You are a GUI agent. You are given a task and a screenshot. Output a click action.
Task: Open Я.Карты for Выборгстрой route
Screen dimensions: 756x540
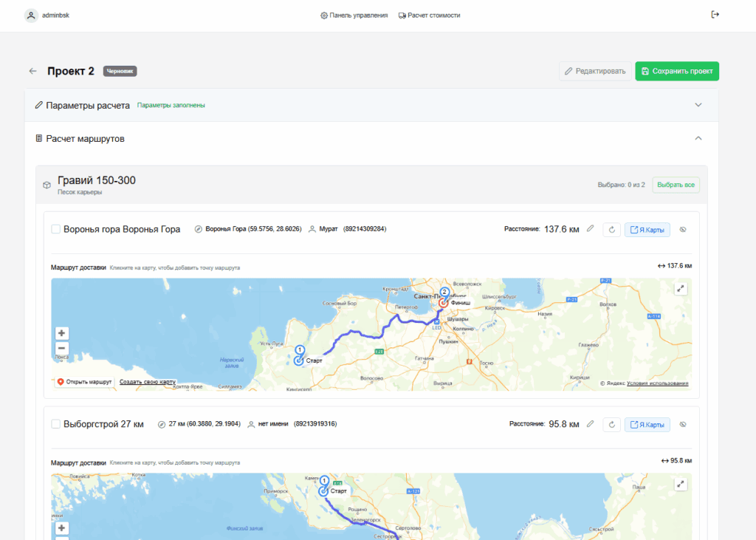647,425
